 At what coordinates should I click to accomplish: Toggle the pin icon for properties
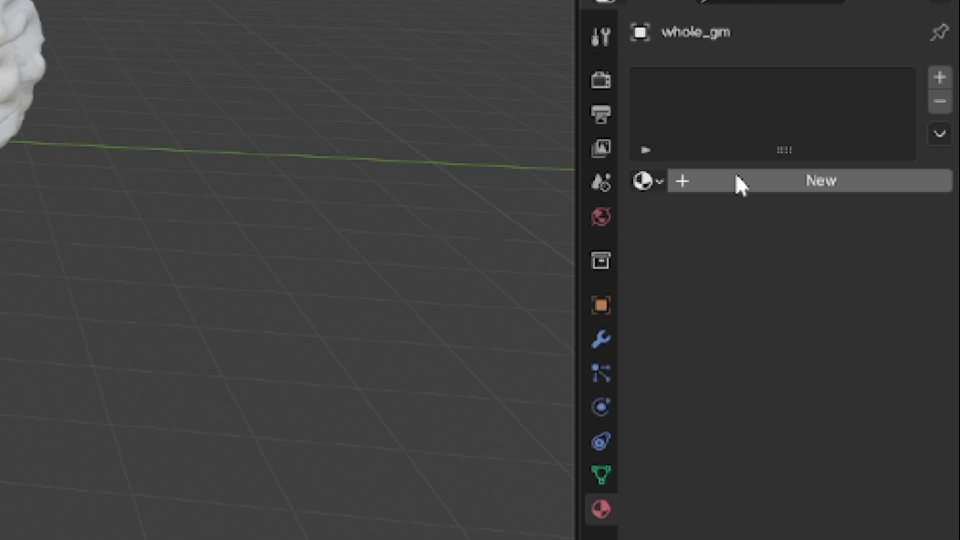[939, 32]
